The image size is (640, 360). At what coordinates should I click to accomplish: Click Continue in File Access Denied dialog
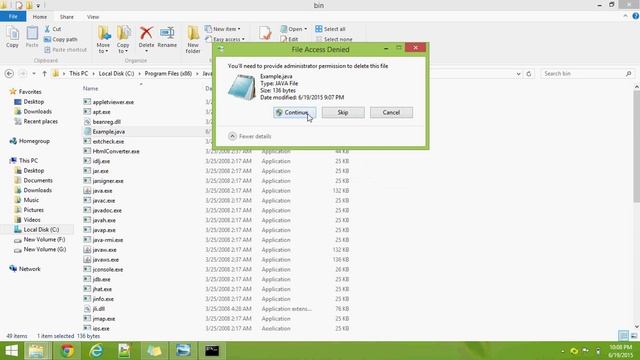294,113
